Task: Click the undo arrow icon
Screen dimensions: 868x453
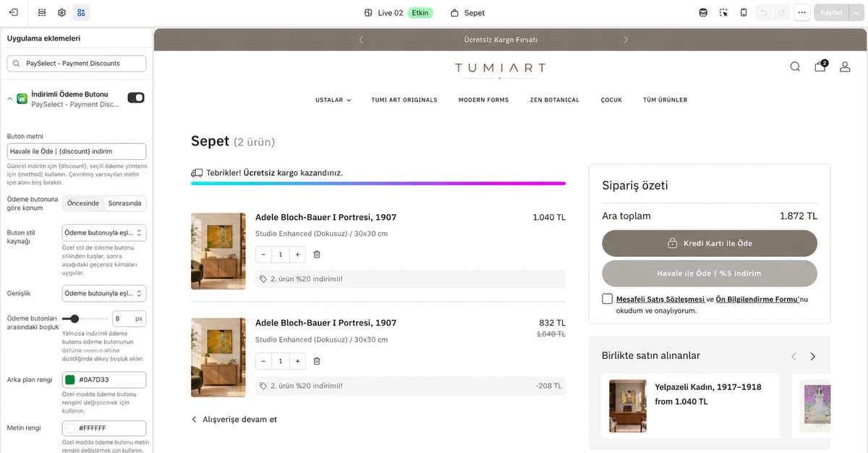Action: click(764, 12)
